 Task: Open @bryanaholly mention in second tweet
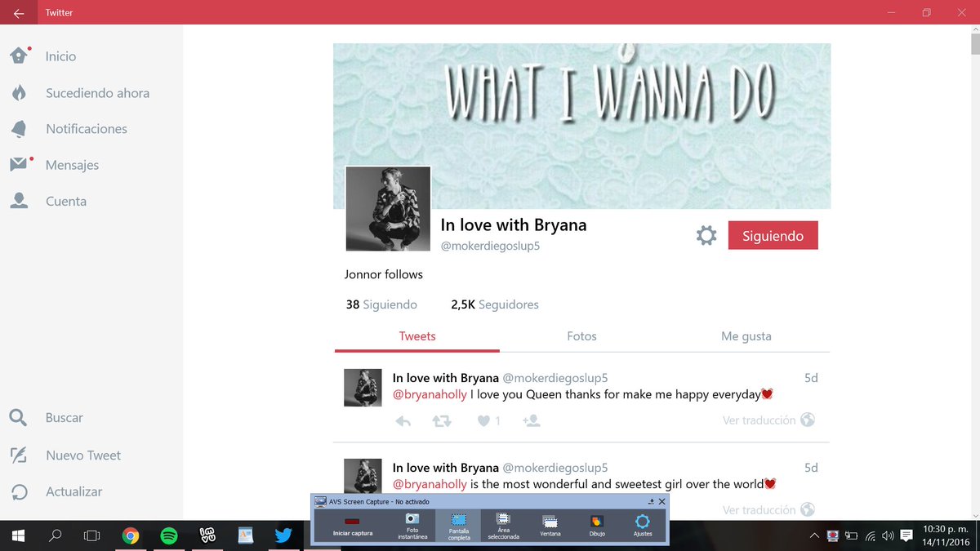tap(430, 484)
